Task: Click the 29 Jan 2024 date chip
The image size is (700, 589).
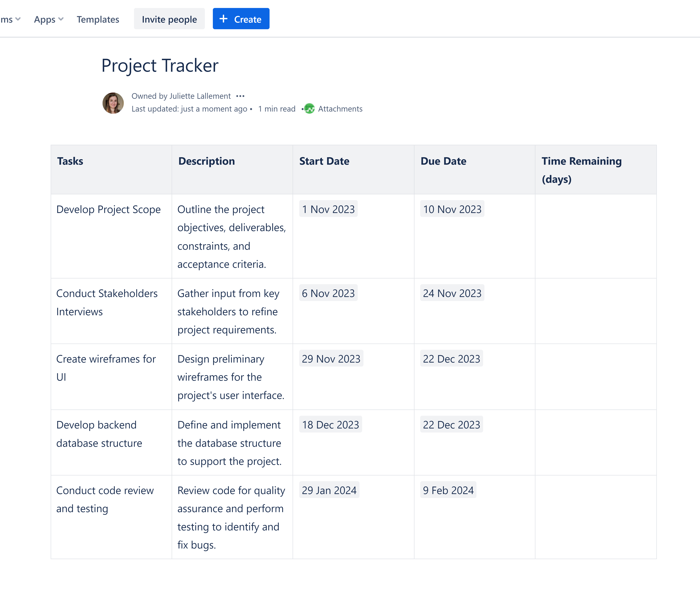Action: pyautogui.click(x=329, y=490)
